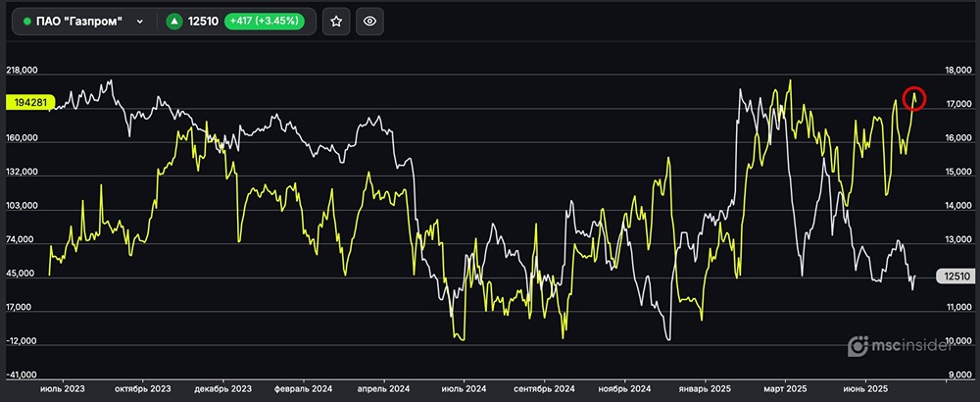
Task: Click the green up-arrow price indicator
Action: coord(174,22)
